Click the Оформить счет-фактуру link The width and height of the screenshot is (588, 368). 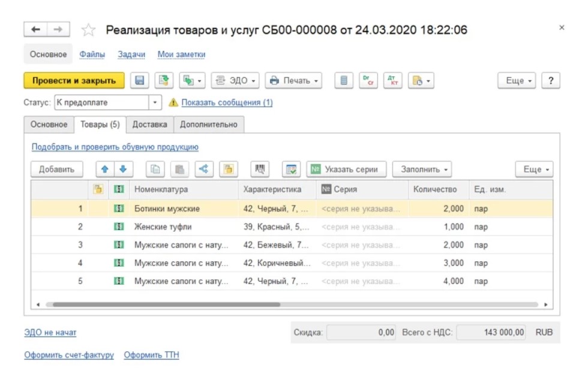[69, 355]
